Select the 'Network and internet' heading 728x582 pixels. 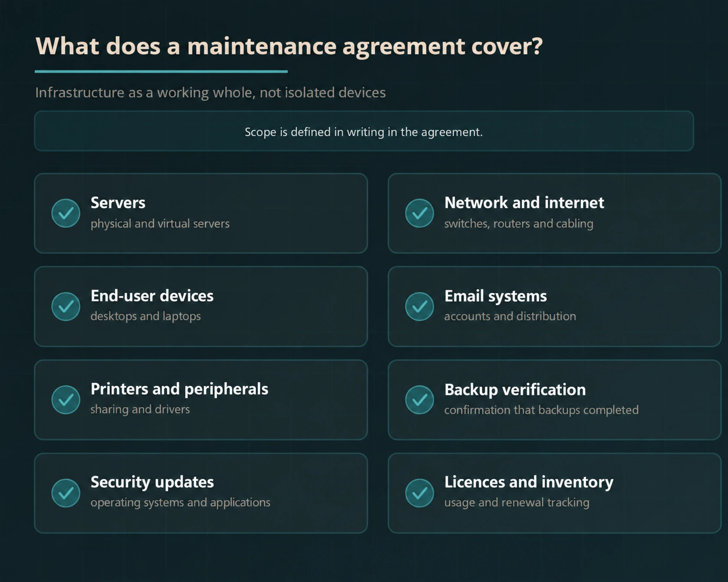pyautogui.click(x=524, y=203)
